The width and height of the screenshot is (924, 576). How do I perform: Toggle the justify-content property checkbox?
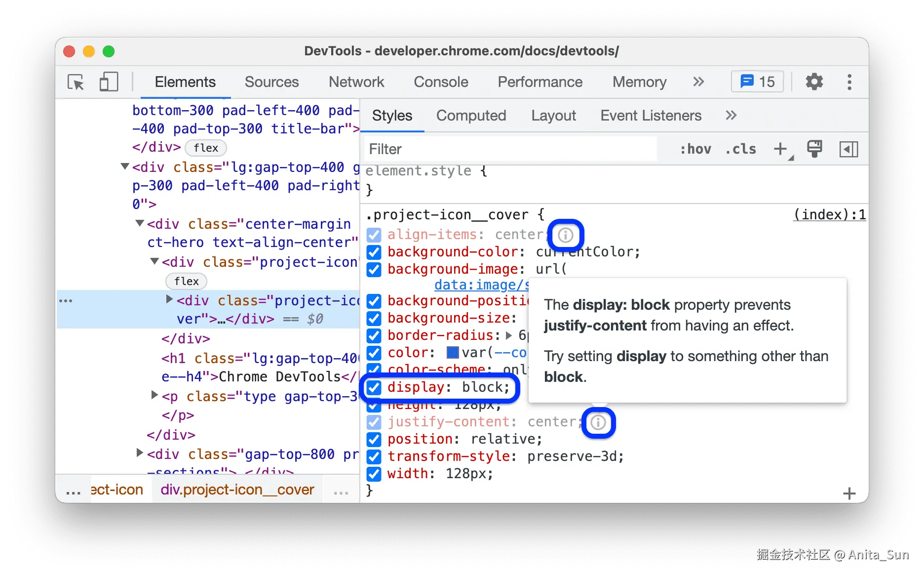coord(374,422)
